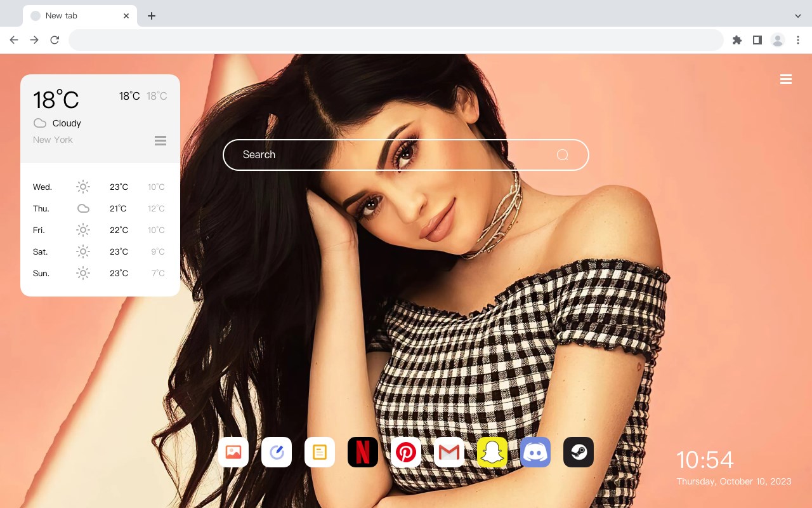The width and height of the screenshot is (812, 508).
Task: Click Sunday's 7°C low temperature
Action: [158, 273]
